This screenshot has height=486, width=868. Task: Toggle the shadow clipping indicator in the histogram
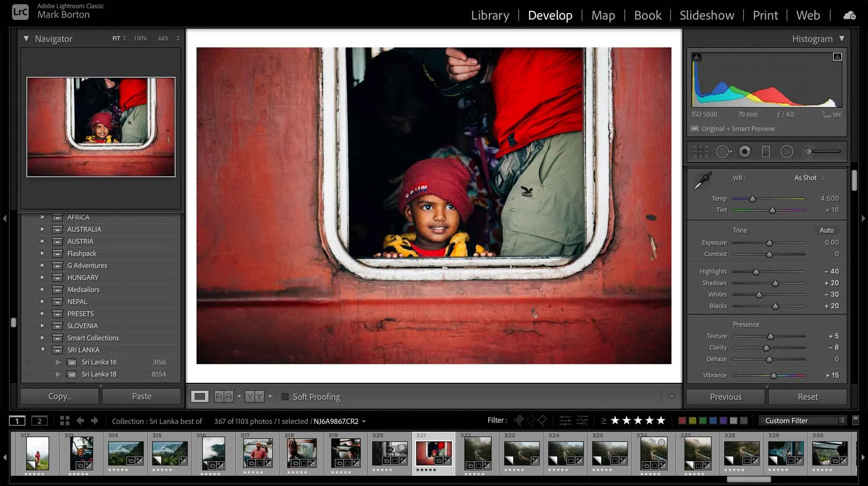pyautogui.click(x=696, y=56)
